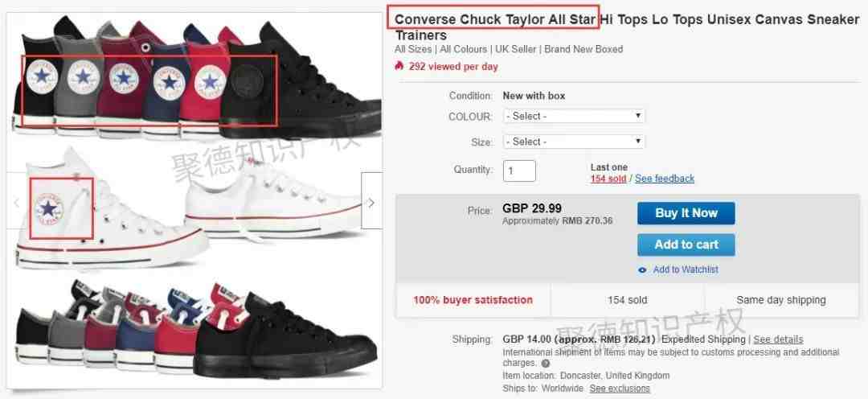Click the flame icon next to viewed per day
The height and width of the screenshot is (399, 868).
(x=399, y=66)
